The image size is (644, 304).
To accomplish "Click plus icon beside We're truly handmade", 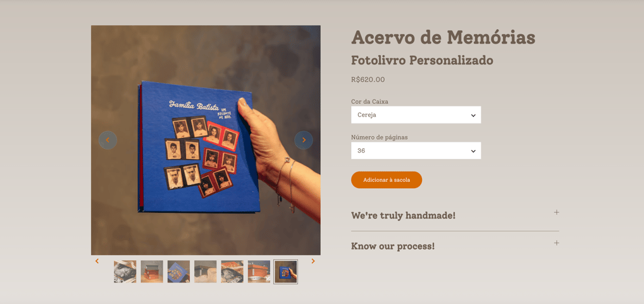I will (557, 212).
